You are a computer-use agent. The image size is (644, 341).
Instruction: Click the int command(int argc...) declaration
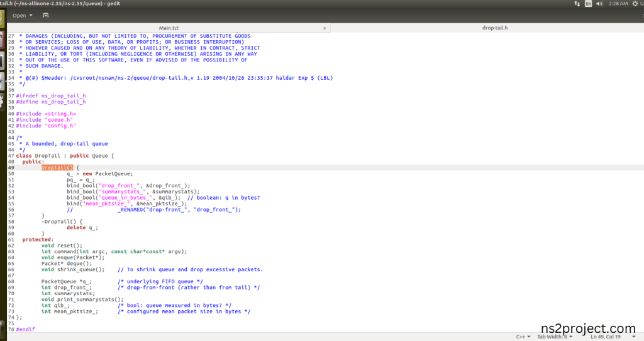(114, 252)
